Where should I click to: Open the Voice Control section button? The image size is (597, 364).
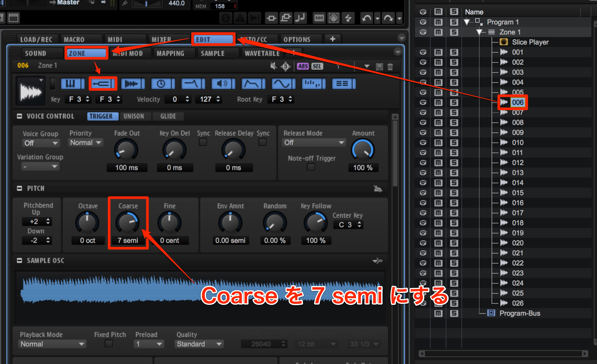[73, 84]
